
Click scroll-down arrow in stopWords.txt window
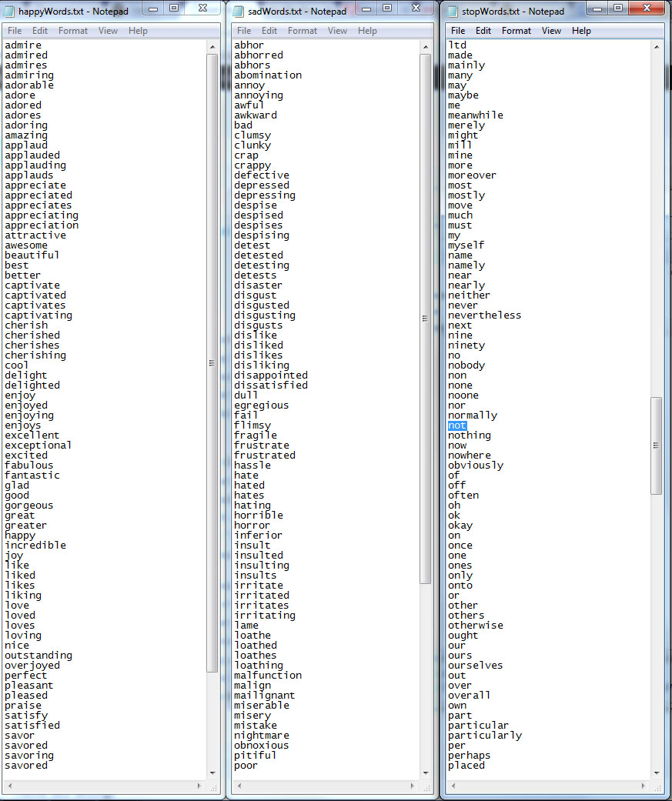coord(657,773)
